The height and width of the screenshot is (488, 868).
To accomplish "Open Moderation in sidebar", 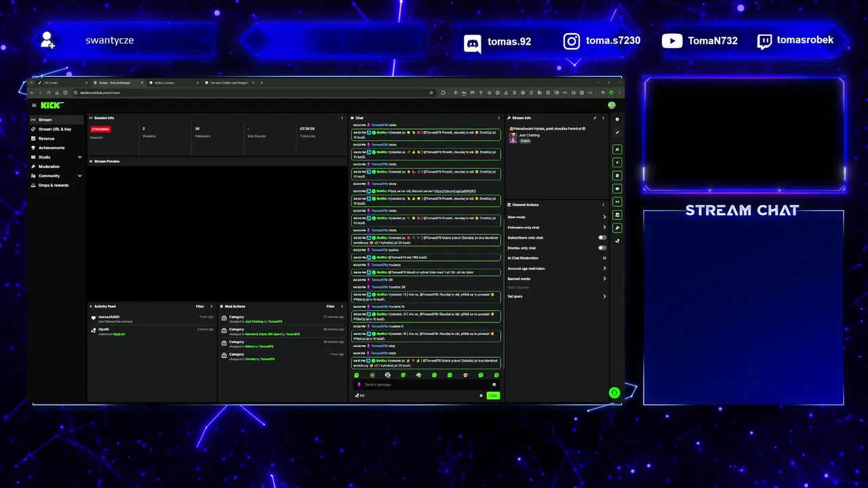I will click(57, 166).
